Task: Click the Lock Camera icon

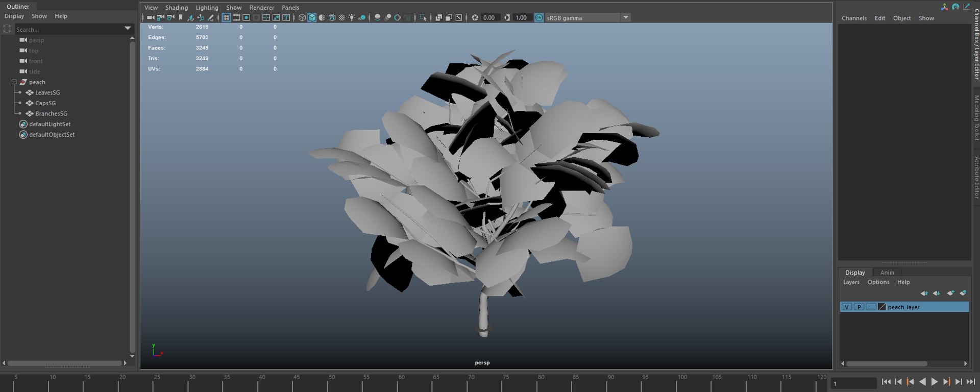Action: pyautogui.click(x=160, y=17)
